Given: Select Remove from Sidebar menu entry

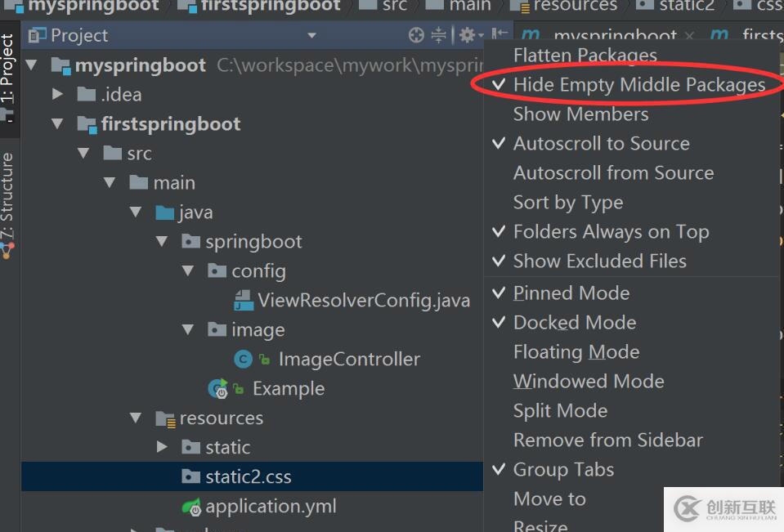Looking at the screenshot, I should click(607, 440).
